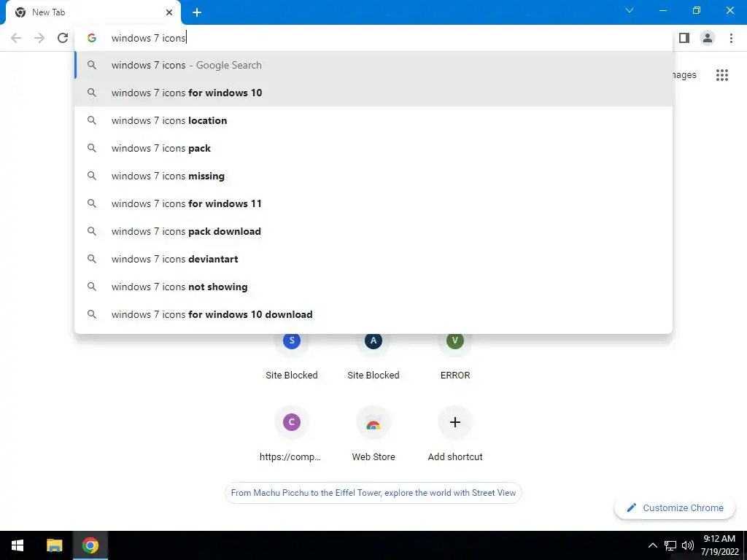Choose suggestion 'windows 7 icons missing'
Viewport: 747px width, 560px height.
(x=373, y=176)
